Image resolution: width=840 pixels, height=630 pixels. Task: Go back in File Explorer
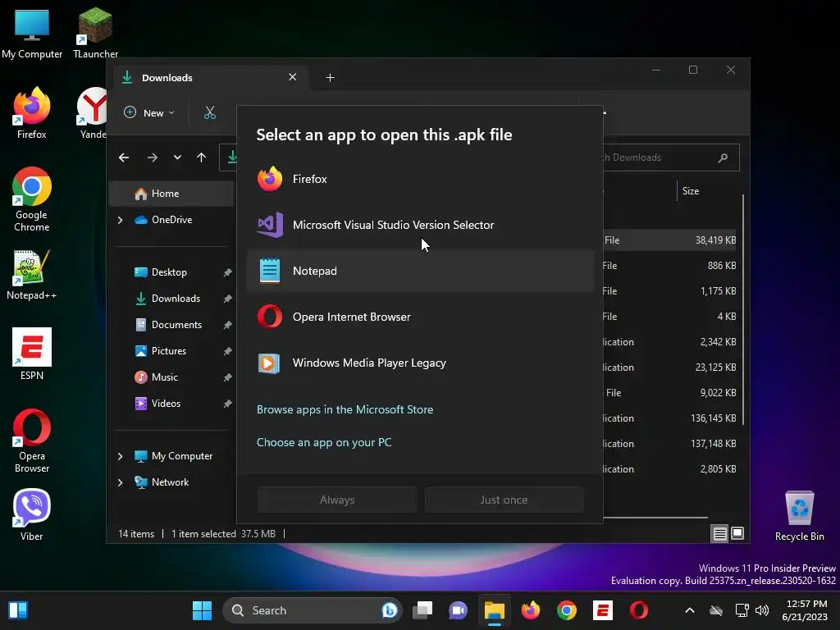[x=124, y=157]
